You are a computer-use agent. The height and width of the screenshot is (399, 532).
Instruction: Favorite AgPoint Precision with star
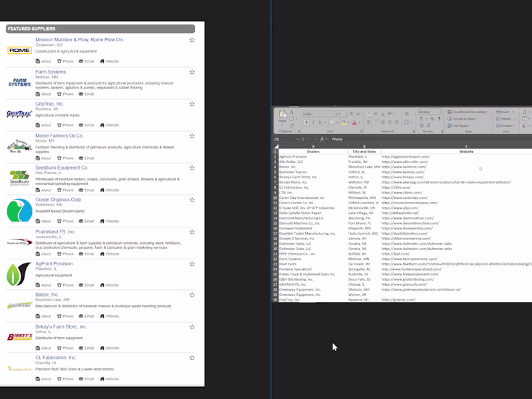pyautogui.click(x=192, y=264)
